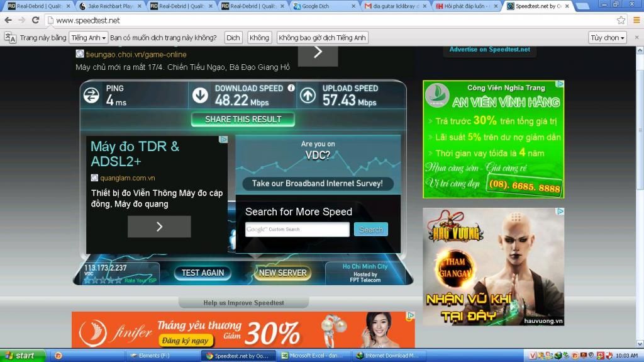Open Take our Broadband Internet Survey

[318, 183]
